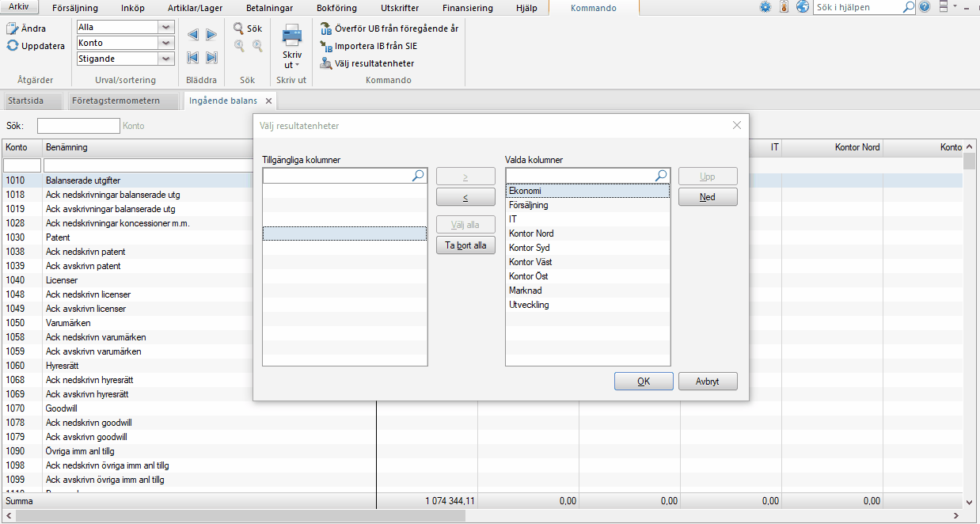Image resolution: width=980 pixels, height=524 pixels.
Task: Click Avbryt to cancel the dialog
Action: click(708, 382)
